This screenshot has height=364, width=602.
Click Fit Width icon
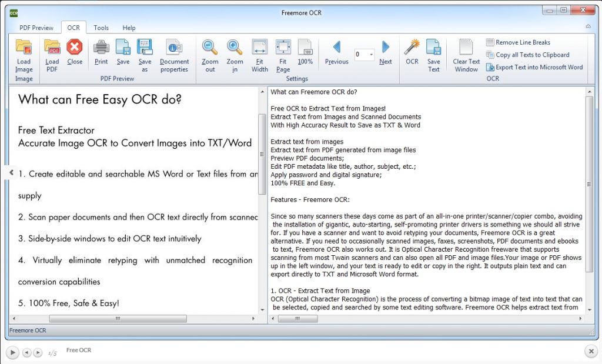259,48
